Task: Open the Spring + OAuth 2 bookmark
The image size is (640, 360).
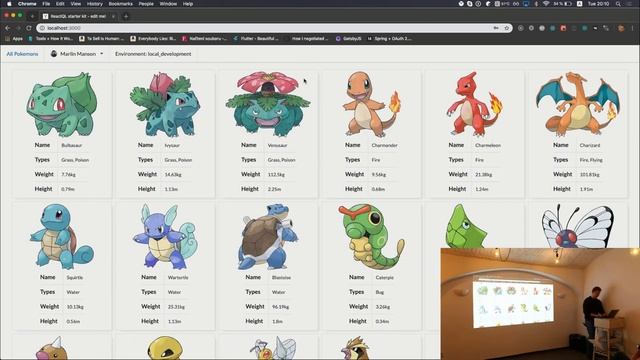Action: click(x=390, y=39)
